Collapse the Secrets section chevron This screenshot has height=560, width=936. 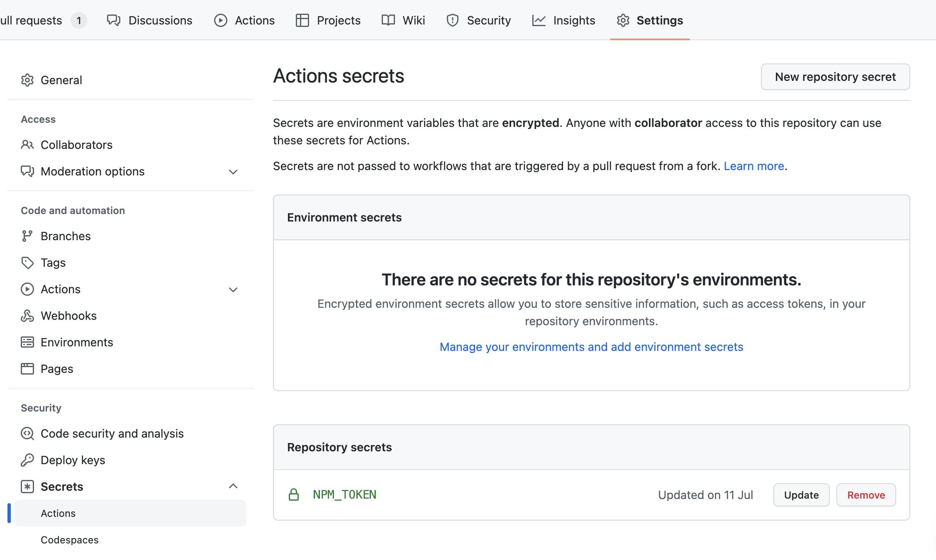pyautogui.click(x=233, y=486)
